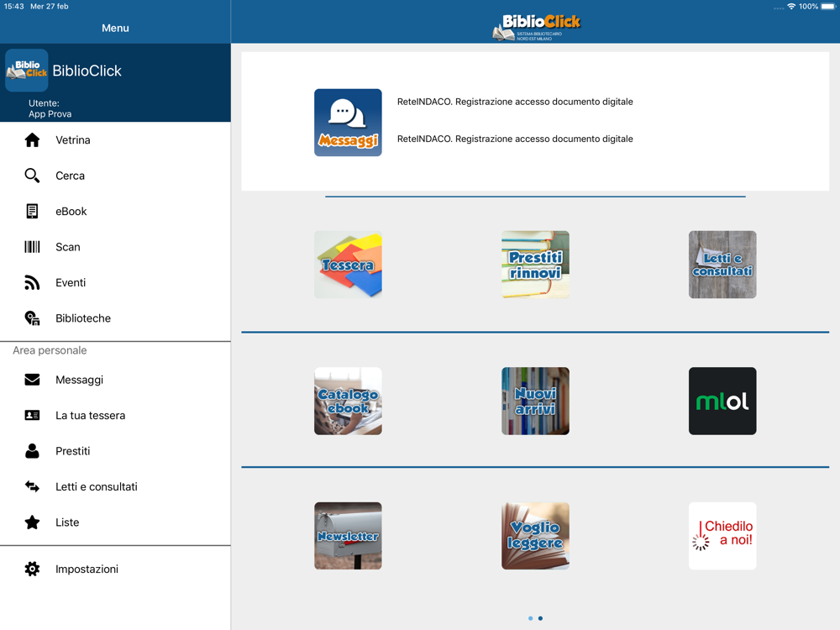Click the Impostazioni gear icon
Viewport: 840px width, 630px height.
coord(32,569)
